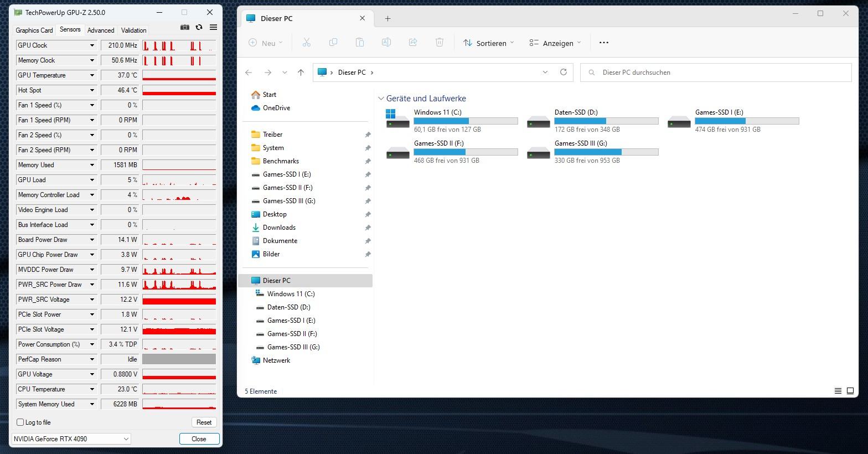Screen dimensions: 868x454
Task: Select Netzwerk in sidebar
Action: pyautogui.click(x=271, y=360)
